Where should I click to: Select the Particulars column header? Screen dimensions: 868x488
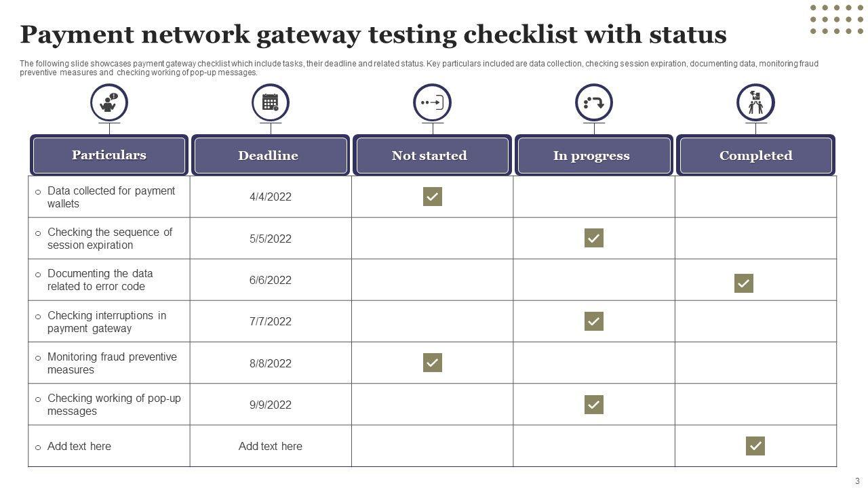pyautogui.click(x=109, y=155)
